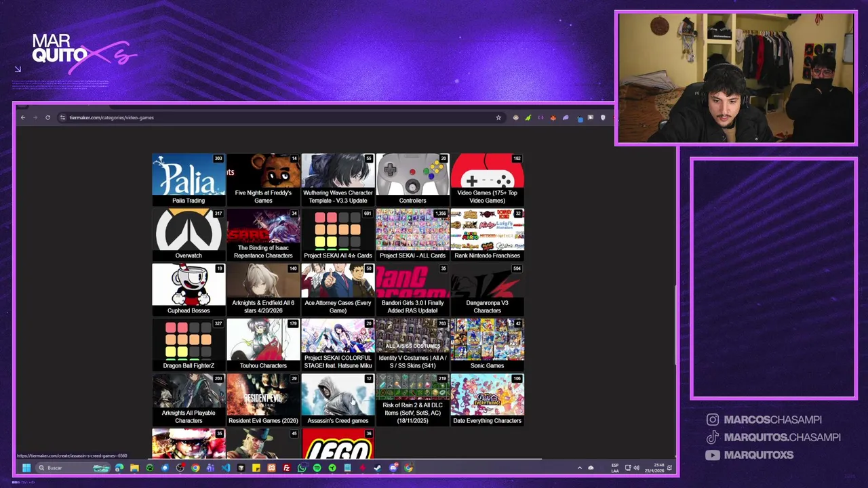
Task: Open the Sonic Games template
Action: tap(487, 344)
